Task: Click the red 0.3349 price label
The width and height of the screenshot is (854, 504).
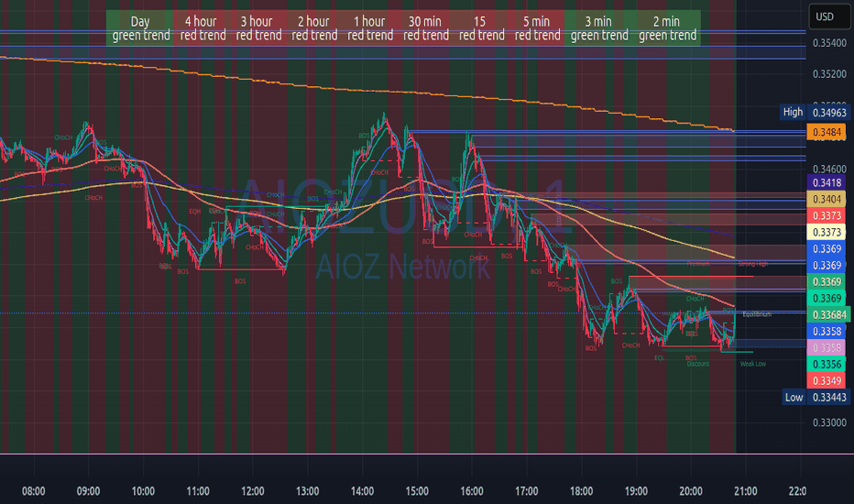Action: pyautogui.click(x=827, y=380)
